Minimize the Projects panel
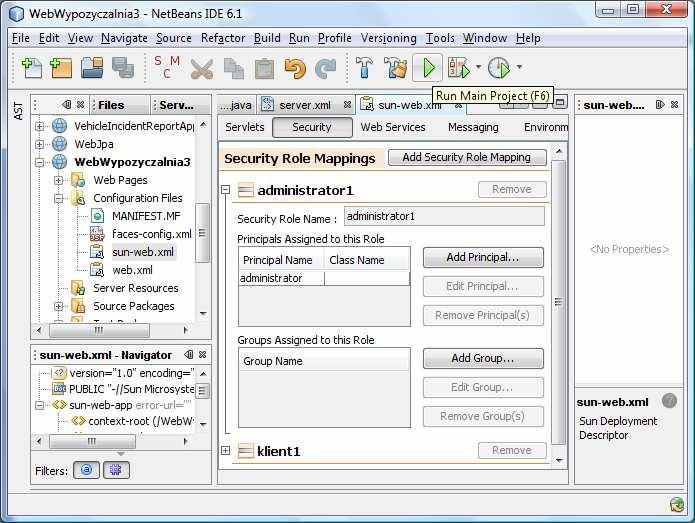695x523 pixels. [66, 105]
